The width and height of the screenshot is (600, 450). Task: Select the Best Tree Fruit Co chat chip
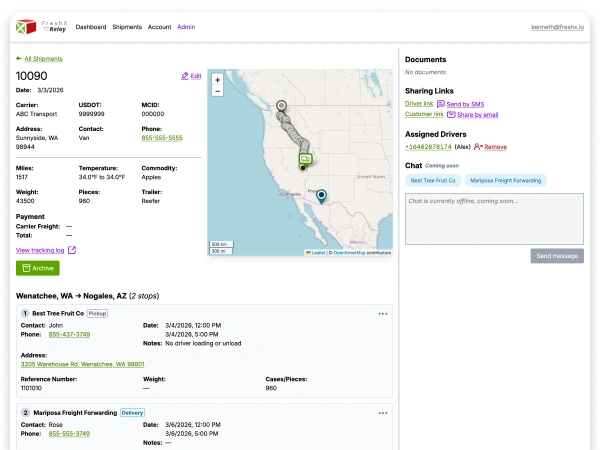[433, 180]
